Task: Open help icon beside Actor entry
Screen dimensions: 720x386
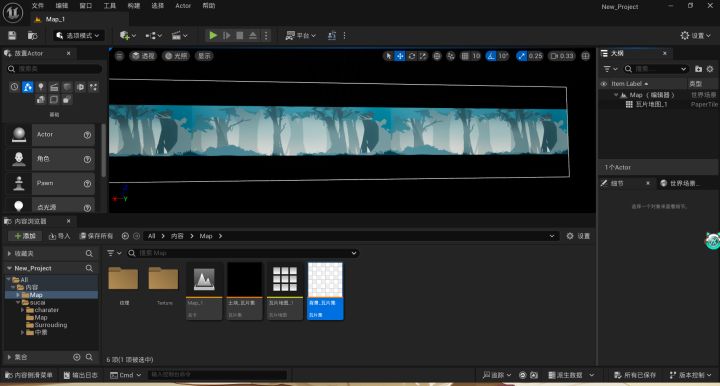Action: [x=87, y=135]
